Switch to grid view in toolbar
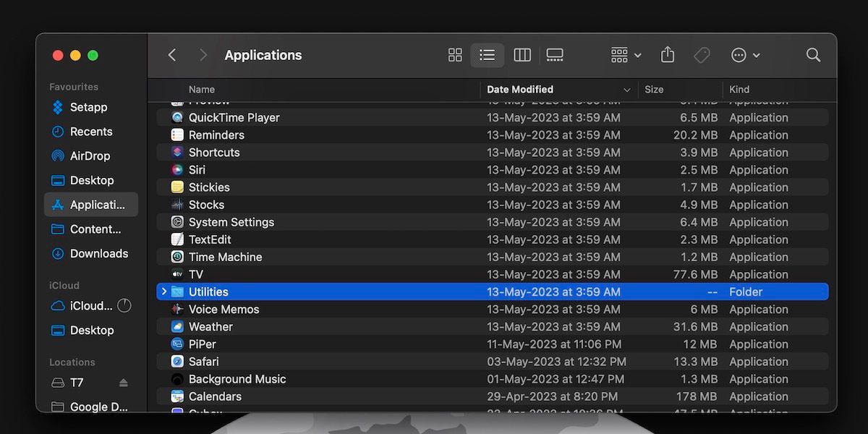This screenshot has width=868, height=434. pos(454,55)
